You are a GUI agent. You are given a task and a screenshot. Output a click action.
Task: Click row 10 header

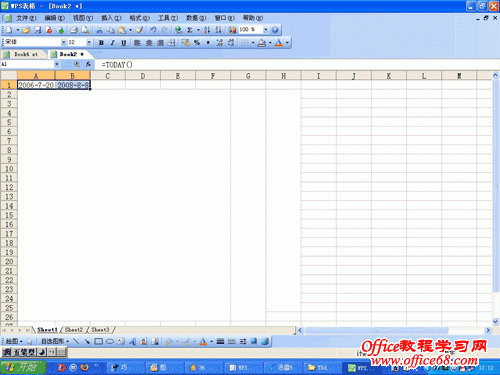click(x=9, y=169)
